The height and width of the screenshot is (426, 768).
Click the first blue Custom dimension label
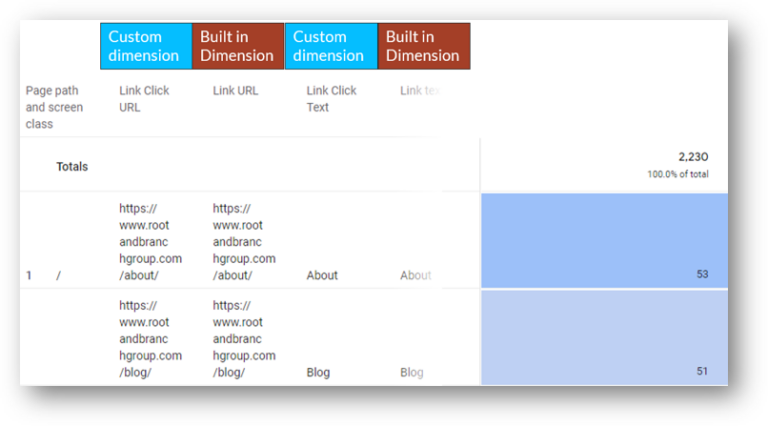146,46
